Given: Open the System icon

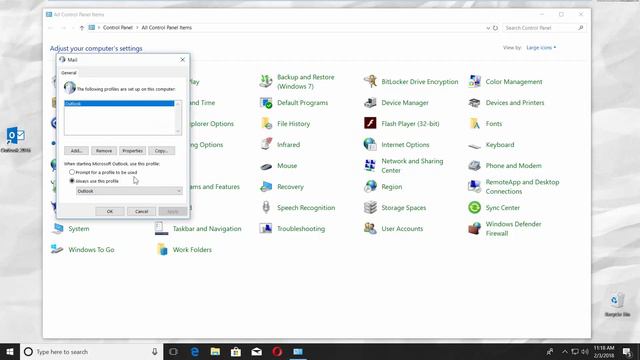Looking at the screenshot, I should coord(57,228).
